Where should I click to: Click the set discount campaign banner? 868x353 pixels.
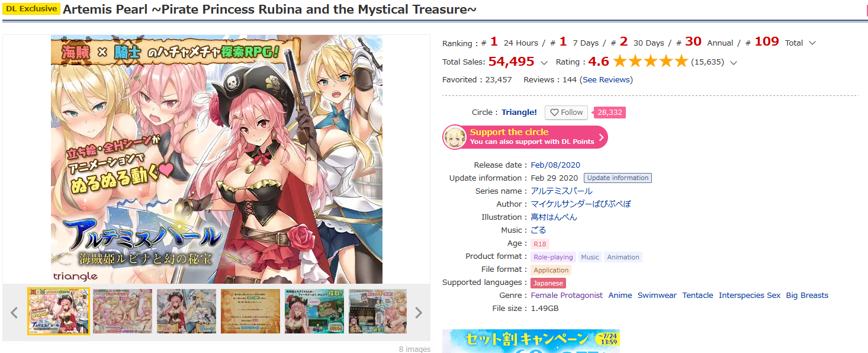pyautogui.click(x=531, y=341)
